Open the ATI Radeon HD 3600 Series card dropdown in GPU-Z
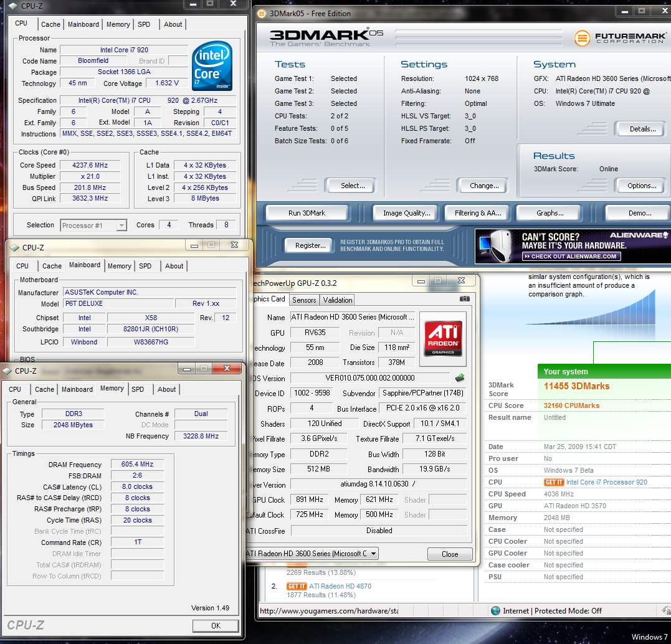This screenshot has height=644, width=671. 312,553
